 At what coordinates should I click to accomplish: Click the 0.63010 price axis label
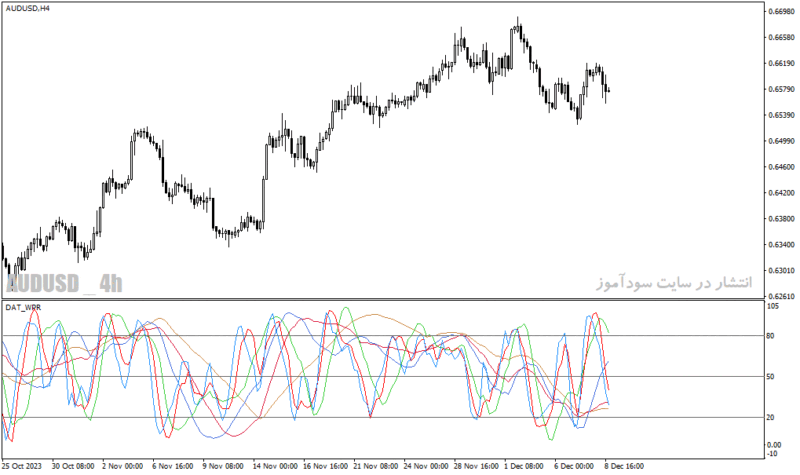pos(781,270)
